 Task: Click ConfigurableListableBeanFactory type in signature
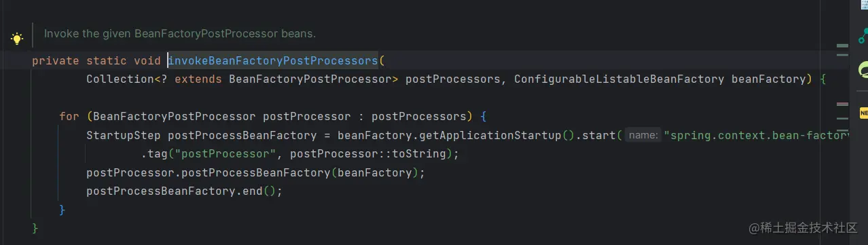[x=619, y=79]
